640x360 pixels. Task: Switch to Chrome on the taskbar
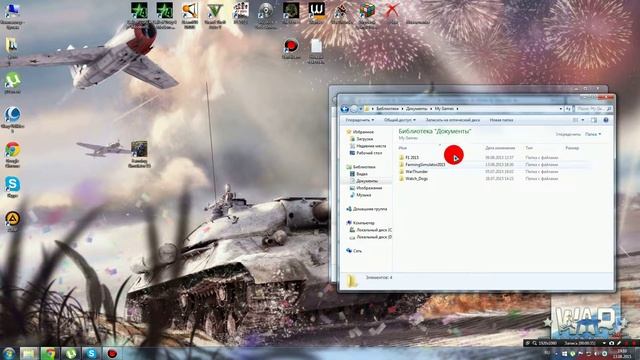(x=49, y=353)
